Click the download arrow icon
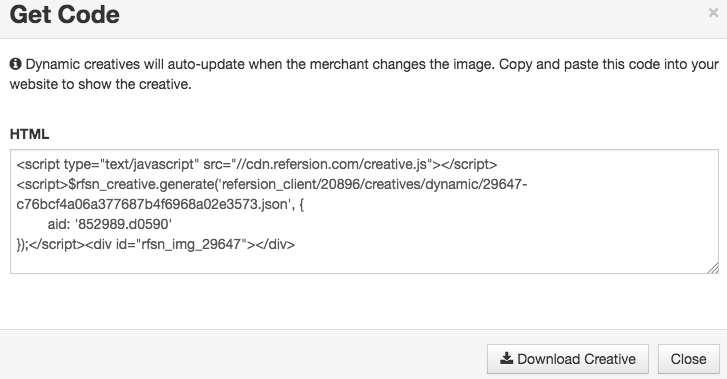Viewport: 727px width, 379px height. [x=506, y=358]
